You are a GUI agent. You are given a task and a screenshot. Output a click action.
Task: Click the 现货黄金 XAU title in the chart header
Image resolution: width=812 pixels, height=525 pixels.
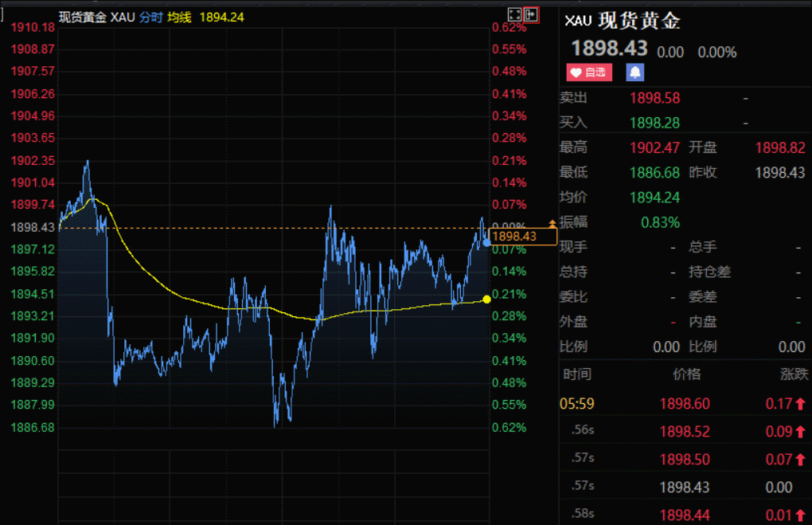coord(90,14)
